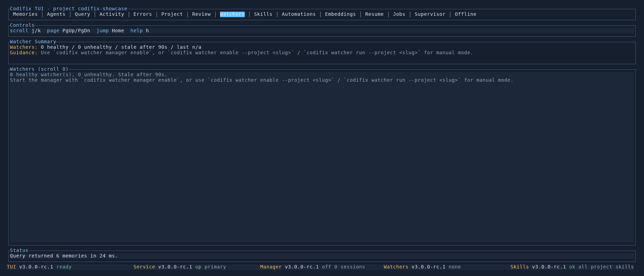
Task: Click the highlighted Watchers tab
Action: (x=232, y=14)
